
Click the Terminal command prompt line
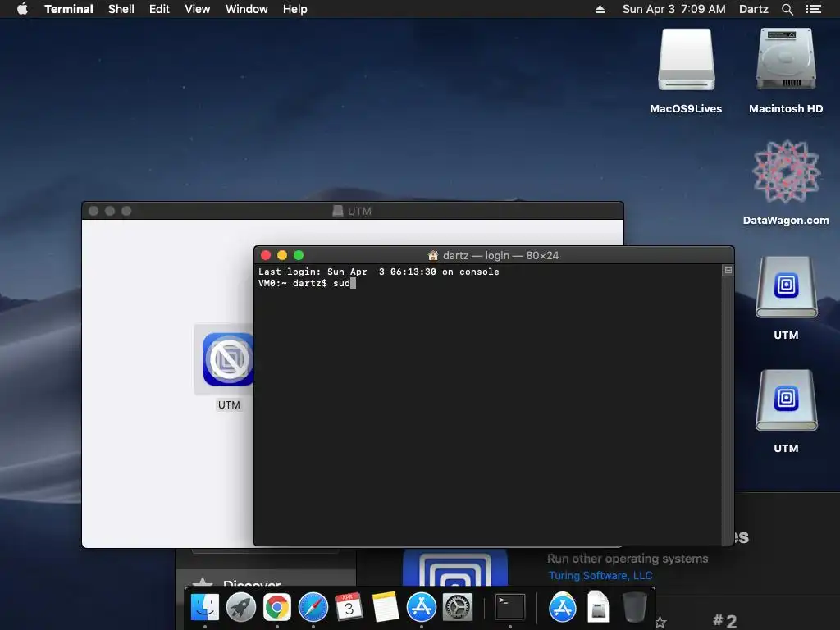307,283
